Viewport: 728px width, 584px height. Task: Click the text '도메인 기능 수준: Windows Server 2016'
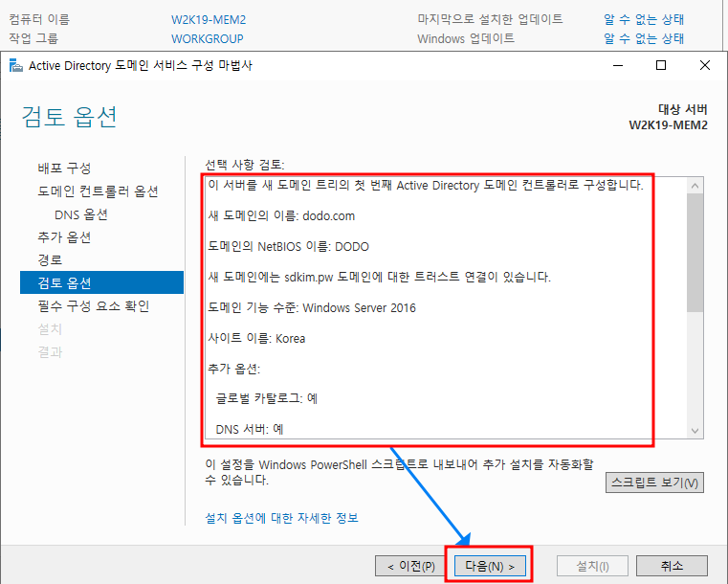tap(312, 308)
